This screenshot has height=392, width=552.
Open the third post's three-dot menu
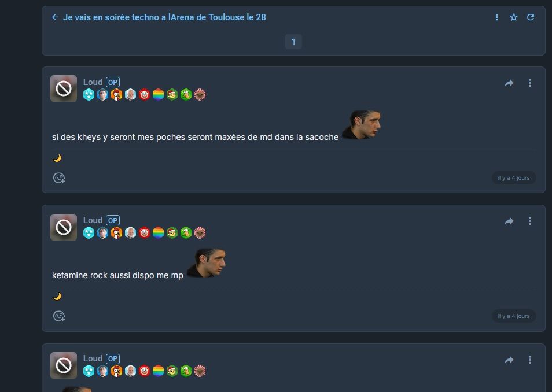pos(530,360)
